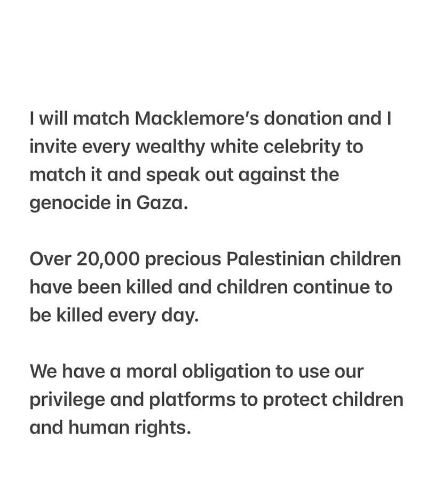The width and height of the screenshot is (442, 504).
Task: Click the word "Palestinian" in second paragraph
Action: click(x=275, y=259)
